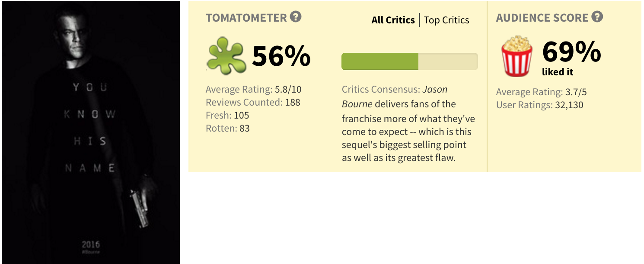Click the popcorn bucket icon
644x264 pixels.
coord(517,56)
